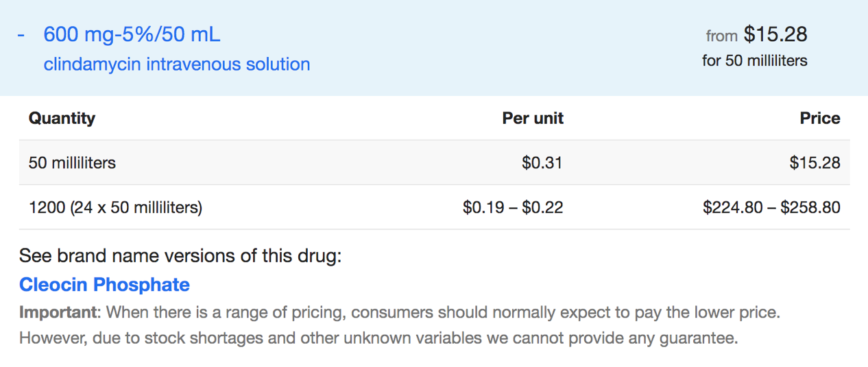Click the Per unit column header
This screenshot has width=868, height=367.
[533, 118]
